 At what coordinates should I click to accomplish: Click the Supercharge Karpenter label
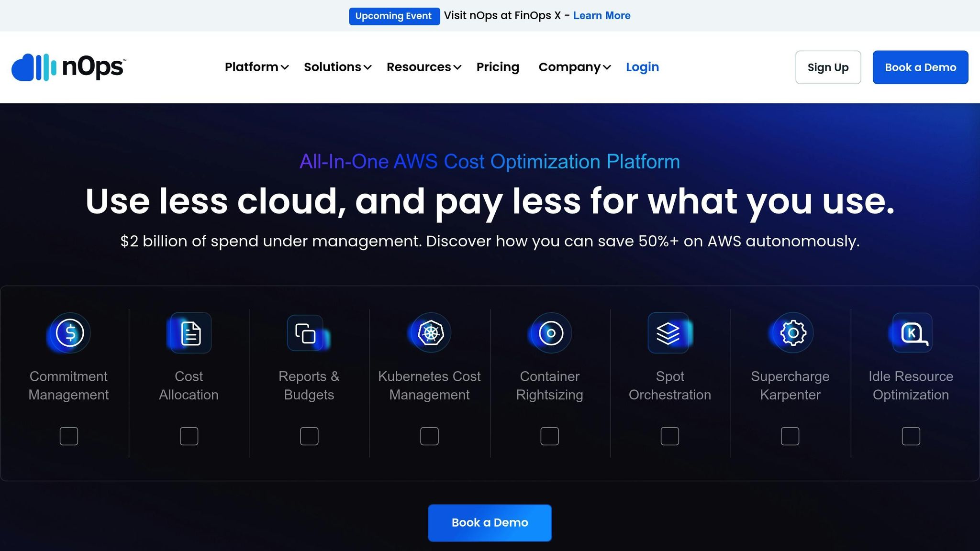pos(790,386)
